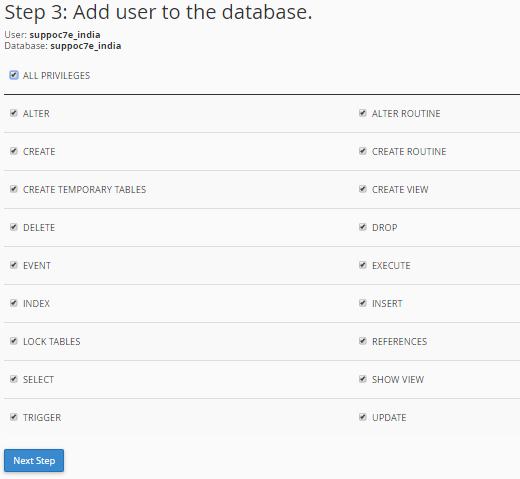This screenshot has height=479, width=520.
Task: Click the 'REFERENCES' label text
Action: point(400,342)
